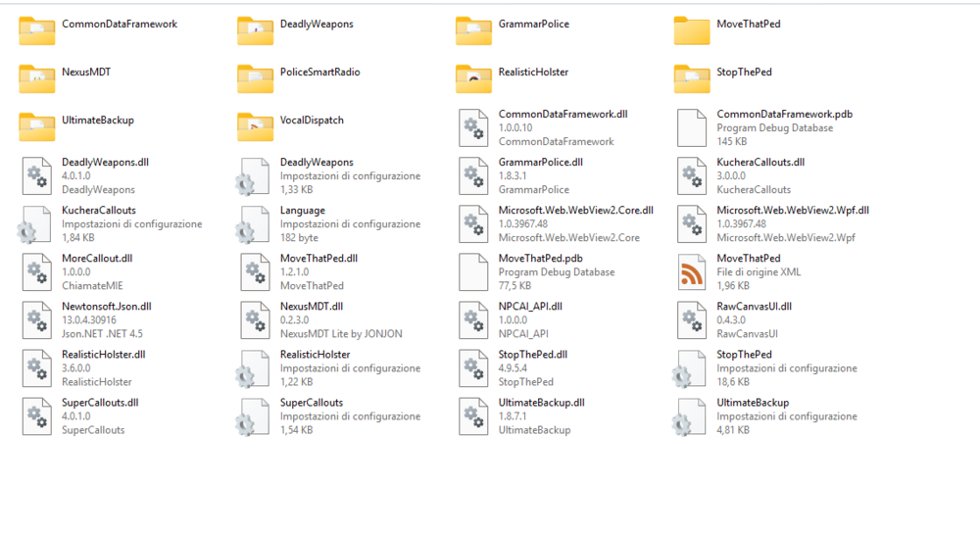Viewport: 980px width, 534px height.
Task: Open the DeadlyWeapons folder icon
Action: click(x=255, y=30)
